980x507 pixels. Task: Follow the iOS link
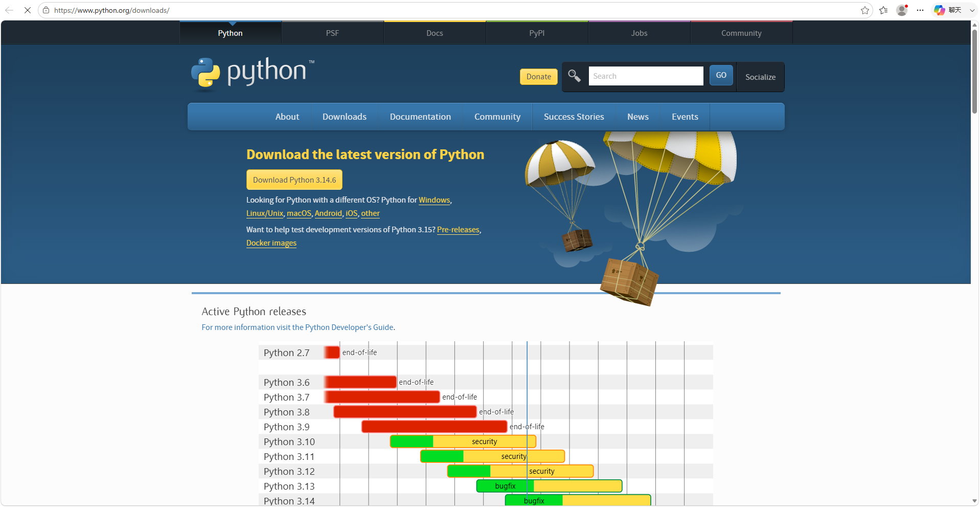point(352,213)
